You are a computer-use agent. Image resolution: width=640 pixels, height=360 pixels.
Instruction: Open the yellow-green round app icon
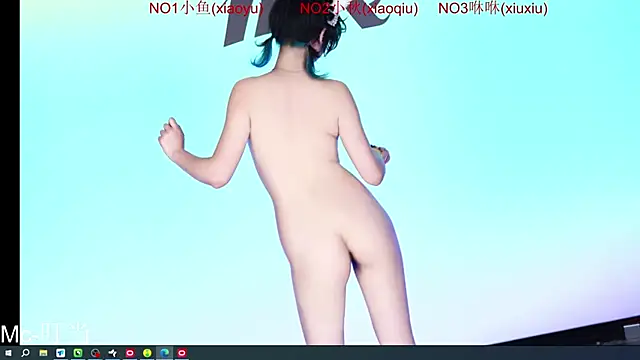coord(147,353)
